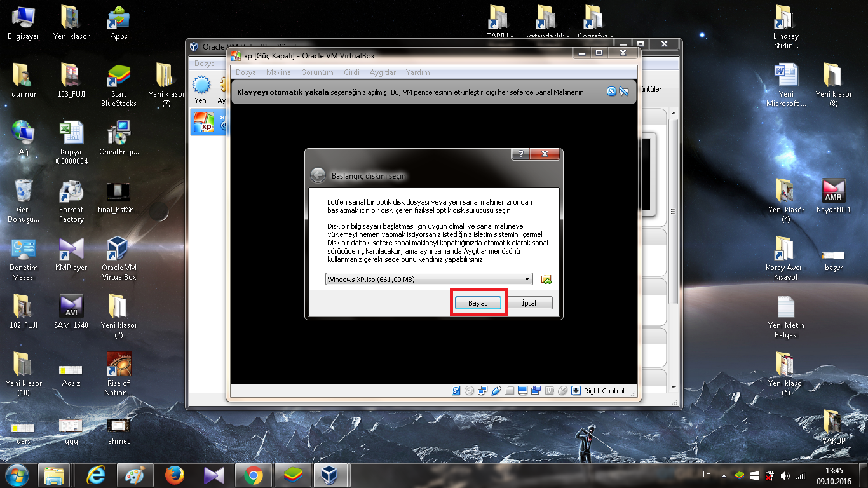Open the Görünüm menu

click(317, 72)
